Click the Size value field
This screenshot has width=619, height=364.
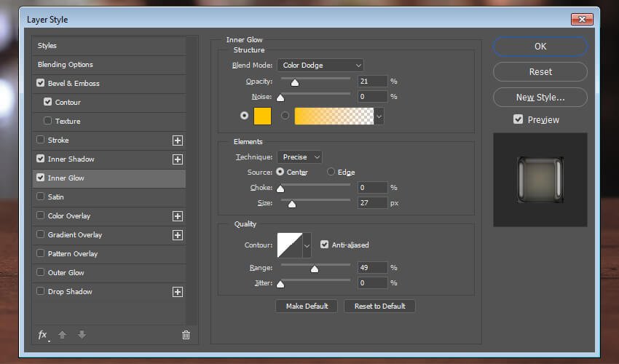372,203
